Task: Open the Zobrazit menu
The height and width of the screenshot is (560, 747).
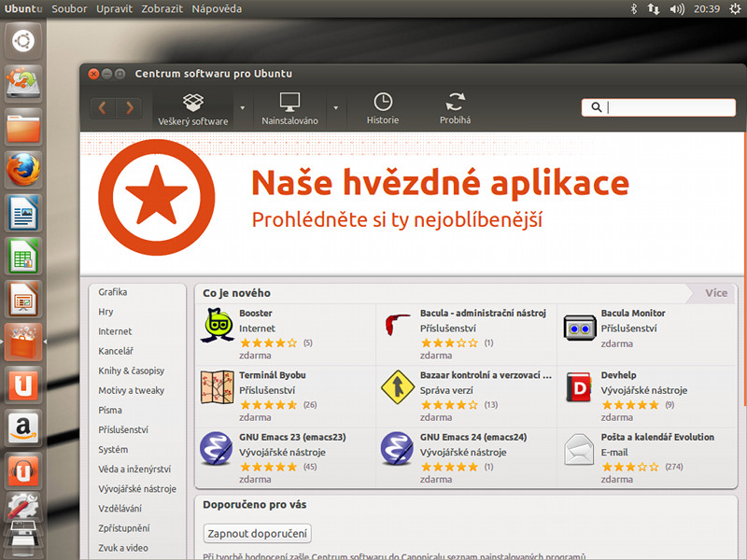Action: click(x=162, y=8)
